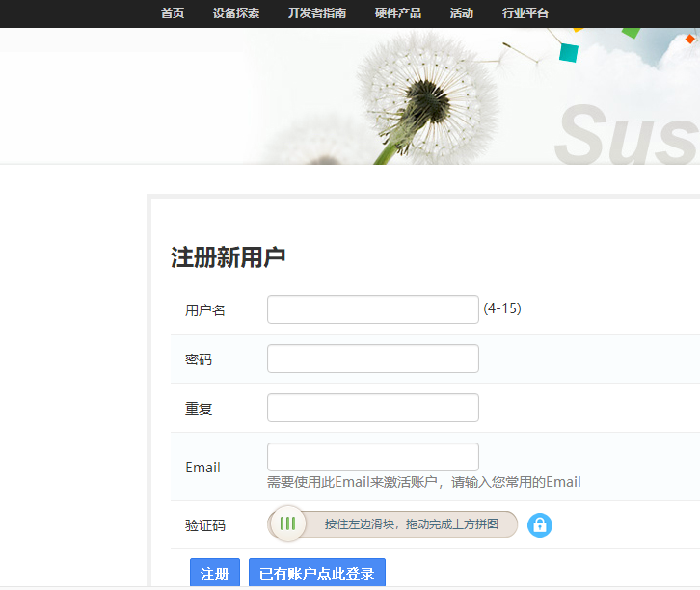Focus the 密码 password field

coord(373,359)
